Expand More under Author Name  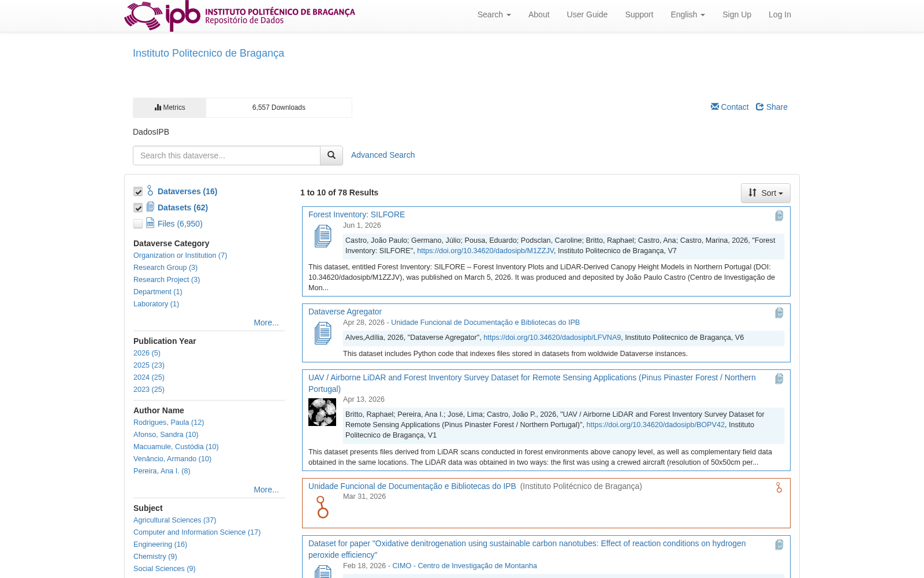pos(266,490)
